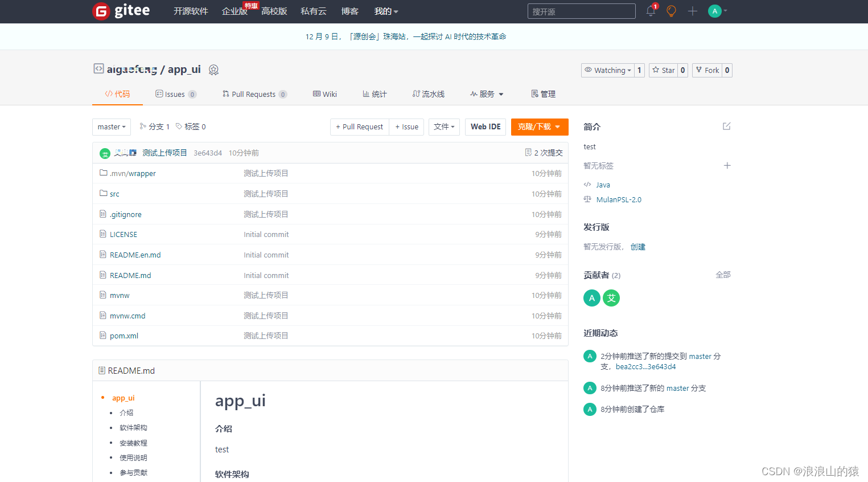
Task: Click the Initial commit message for LICENSE
Action: [266, 234]
